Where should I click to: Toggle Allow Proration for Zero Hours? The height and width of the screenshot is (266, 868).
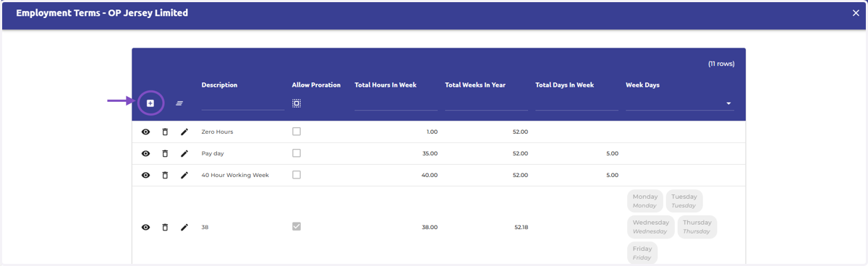[297, 132]
